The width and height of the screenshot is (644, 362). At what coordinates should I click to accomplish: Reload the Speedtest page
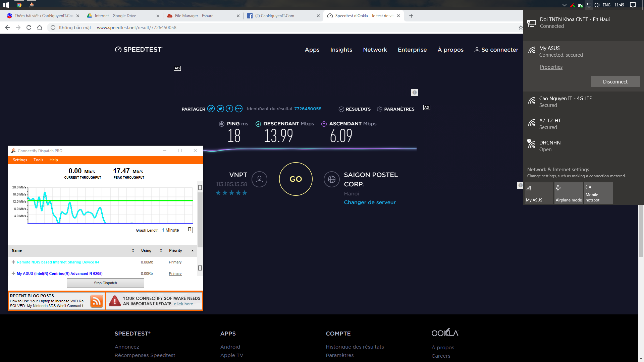point(29,27)
